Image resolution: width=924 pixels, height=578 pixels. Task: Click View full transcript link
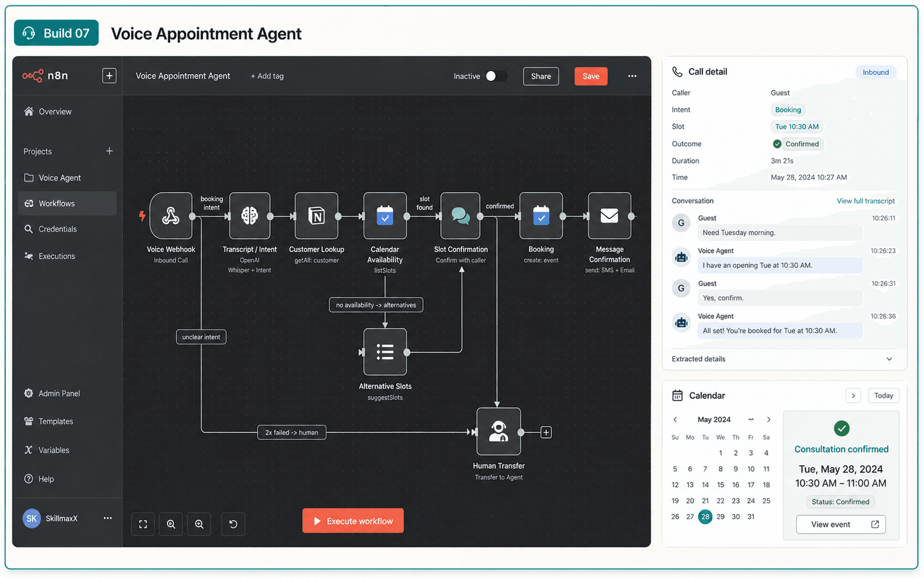[x=866, y=201]
